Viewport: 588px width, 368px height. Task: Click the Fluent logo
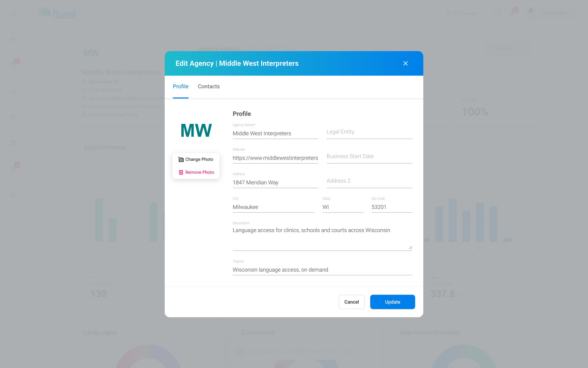[x=58, y=14]
